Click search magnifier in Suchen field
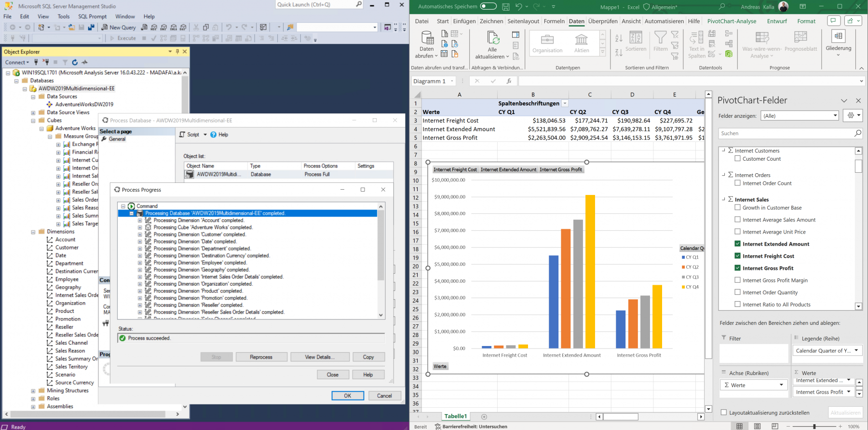The height and width of the screenshot is (430, 868). point(857,133)
